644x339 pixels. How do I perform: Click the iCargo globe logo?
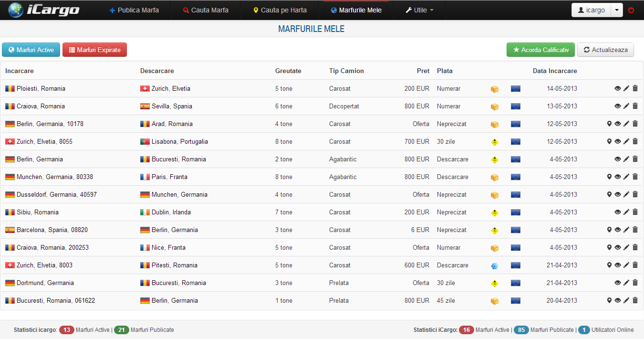16,10
